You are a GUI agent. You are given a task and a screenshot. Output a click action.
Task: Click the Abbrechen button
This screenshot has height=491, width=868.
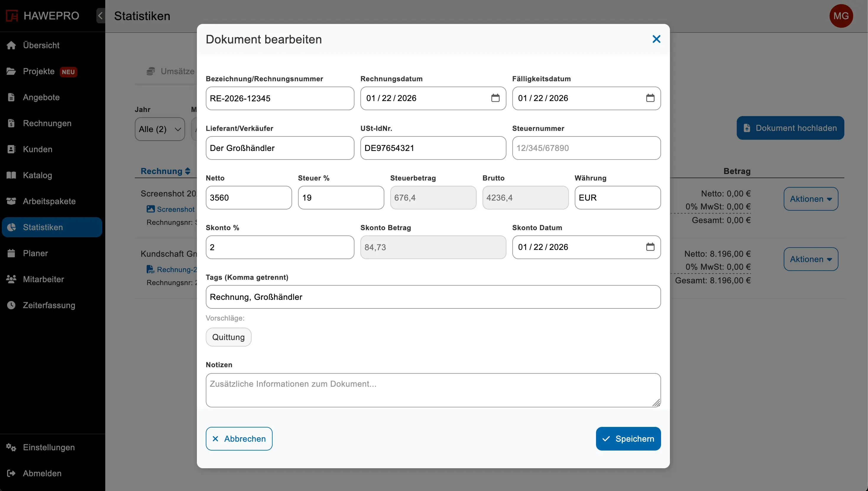tap(239, 439)
